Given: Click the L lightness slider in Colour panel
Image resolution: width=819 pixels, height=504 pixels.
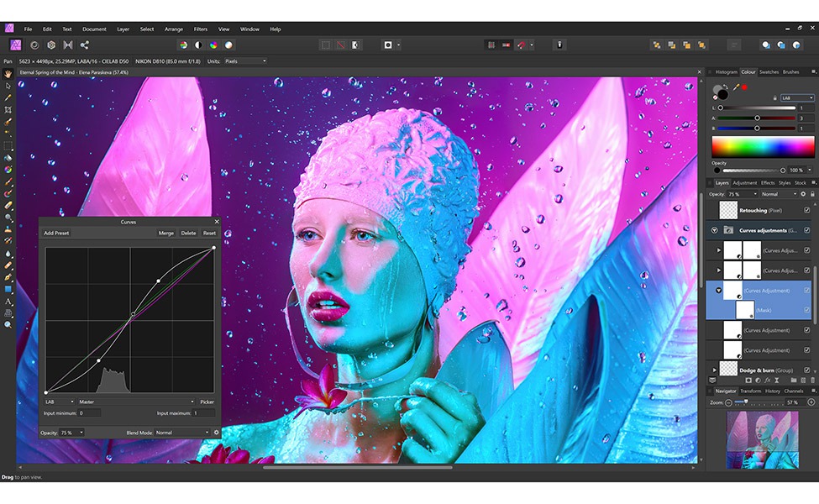Looking at the screenshot, I should (757, 108).
